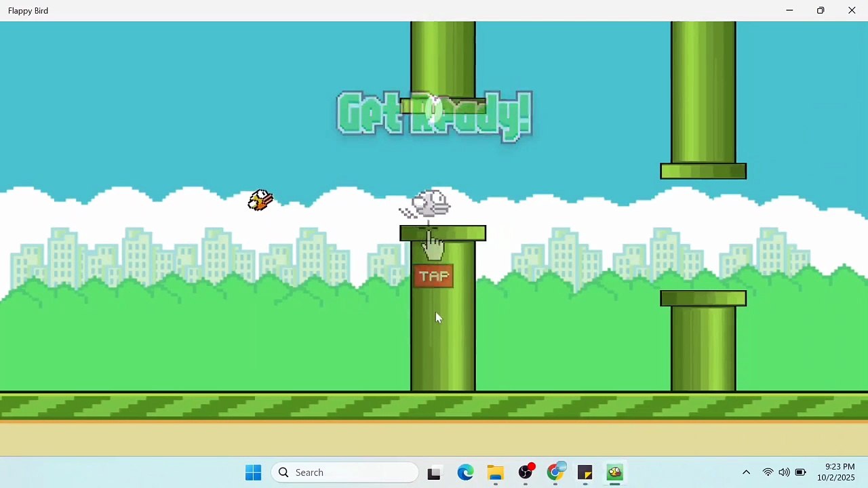
Task: Click the taskbar Search box
Action: pos(344,472)
